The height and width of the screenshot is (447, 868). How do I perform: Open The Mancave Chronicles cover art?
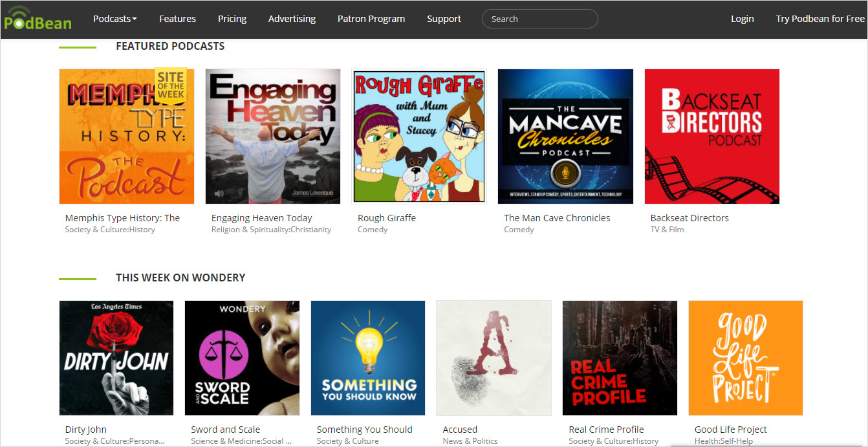pyautogui.click(x=565, y=136)
